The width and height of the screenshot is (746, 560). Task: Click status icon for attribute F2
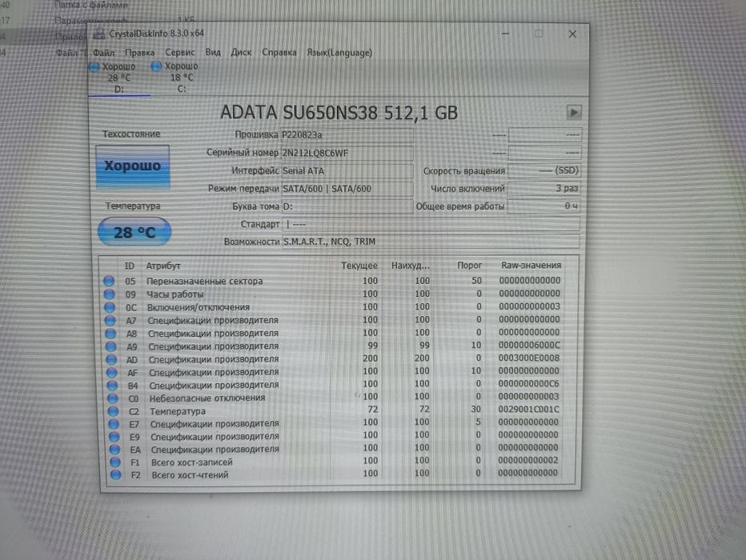click(115, 474)
